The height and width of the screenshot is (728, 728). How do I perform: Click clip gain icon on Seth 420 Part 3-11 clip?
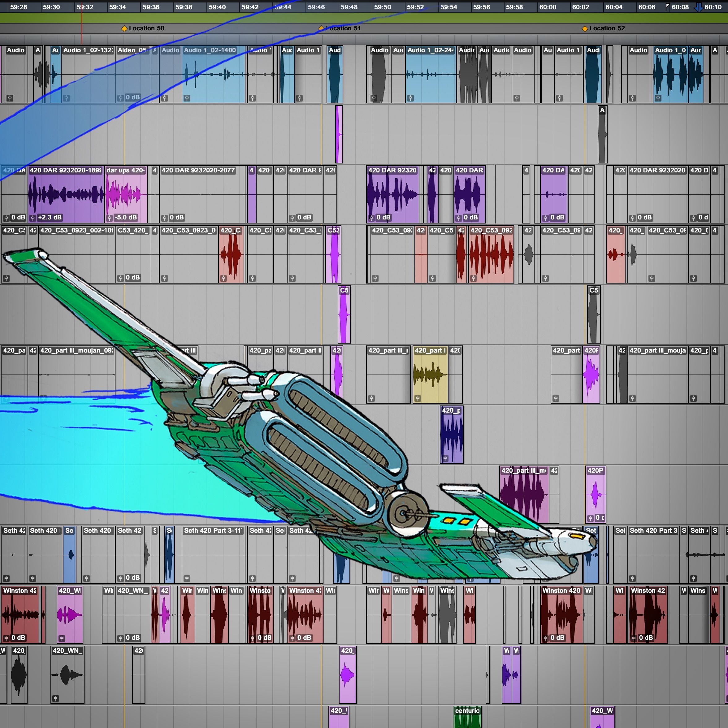(187, 578)
